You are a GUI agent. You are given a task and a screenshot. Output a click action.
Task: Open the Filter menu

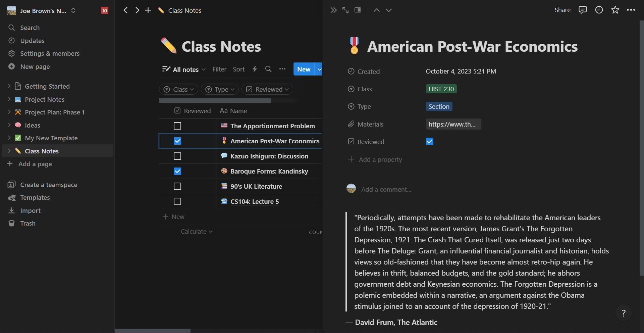coord(219,69)
